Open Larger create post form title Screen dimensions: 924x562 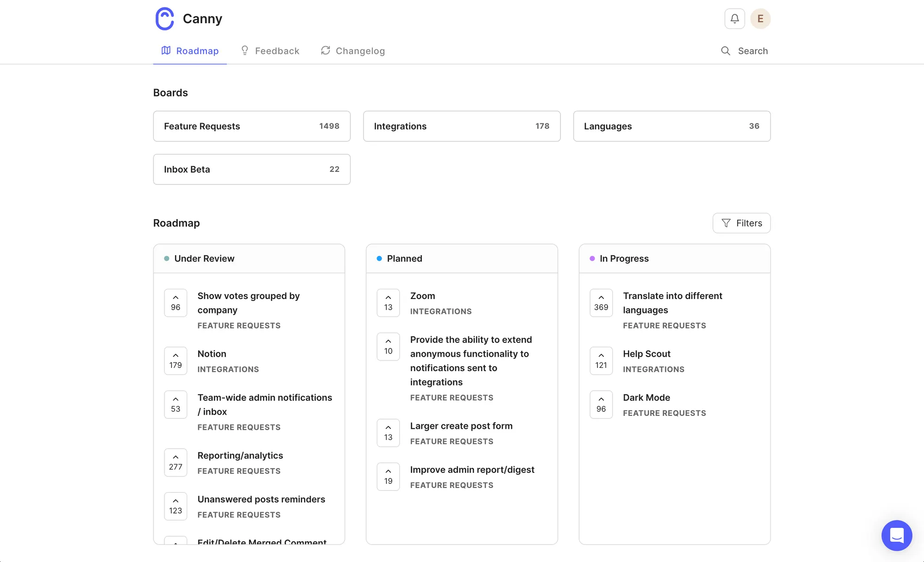coord(462,426)
